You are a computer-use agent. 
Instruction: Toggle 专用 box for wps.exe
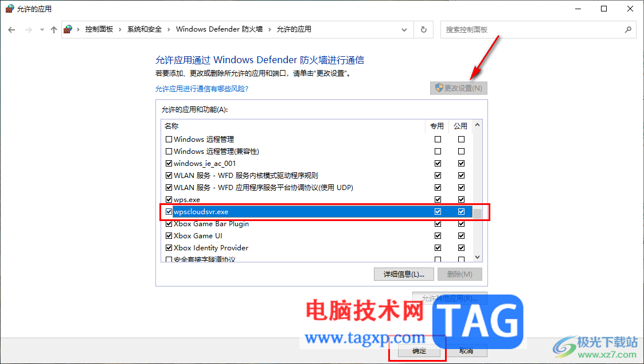[438, 199]
